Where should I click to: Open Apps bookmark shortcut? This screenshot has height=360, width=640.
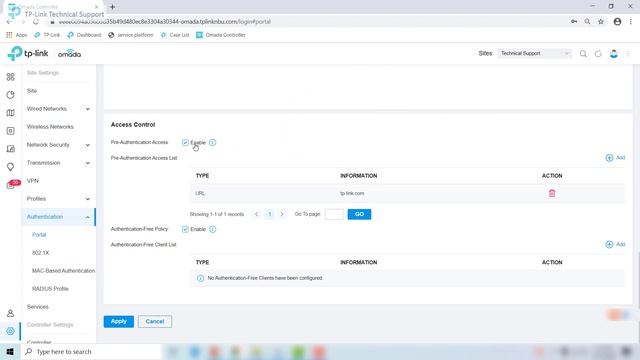(17, 35)
